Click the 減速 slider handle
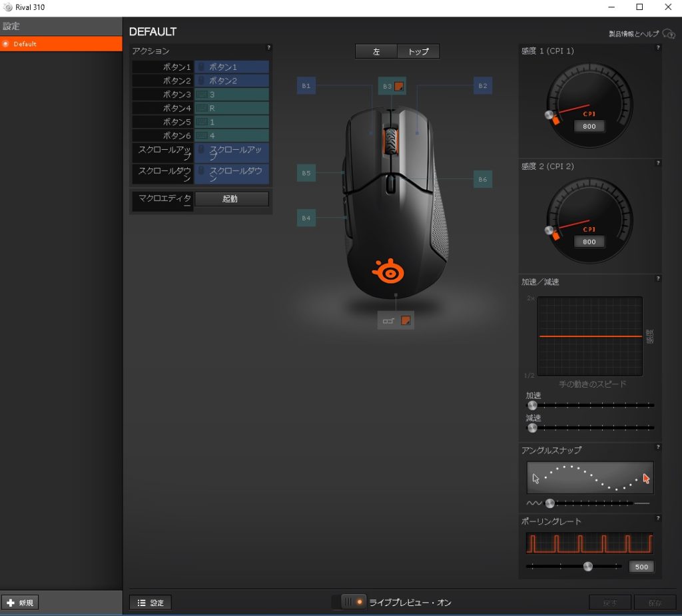The image size is (682, 616). tap(532, 428)
